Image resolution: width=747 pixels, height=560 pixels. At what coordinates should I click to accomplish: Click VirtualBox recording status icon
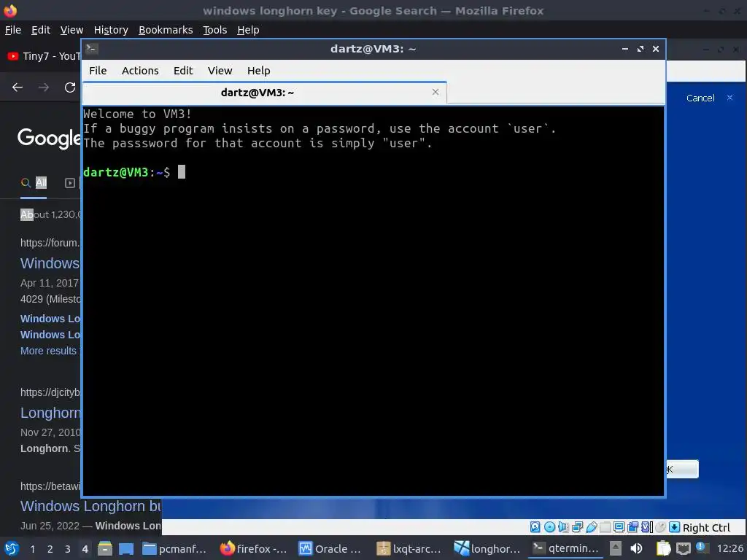pos(632,527)
